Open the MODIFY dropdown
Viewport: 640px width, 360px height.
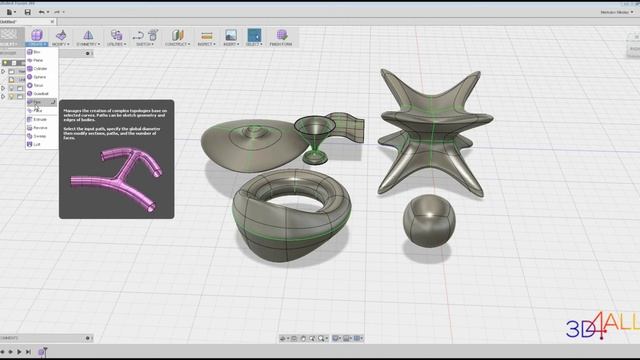[x=61, y=44]
